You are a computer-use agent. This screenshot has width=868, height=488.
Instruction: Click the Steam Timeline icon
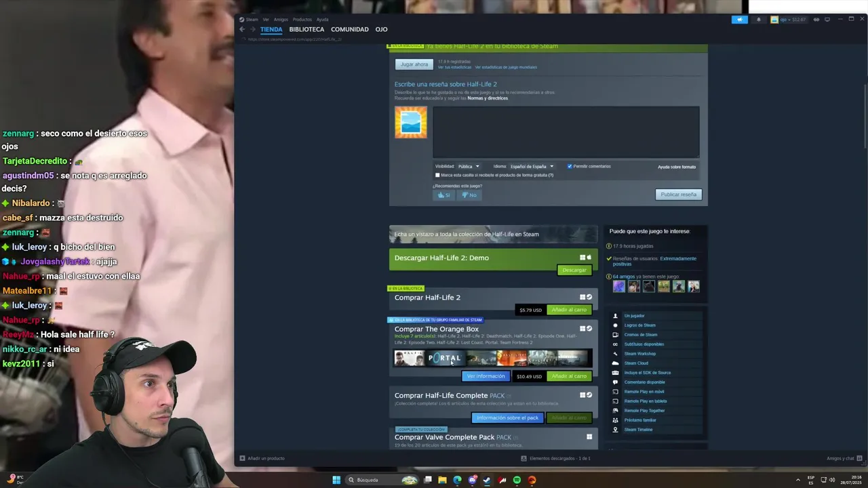(x=616, y=430)
